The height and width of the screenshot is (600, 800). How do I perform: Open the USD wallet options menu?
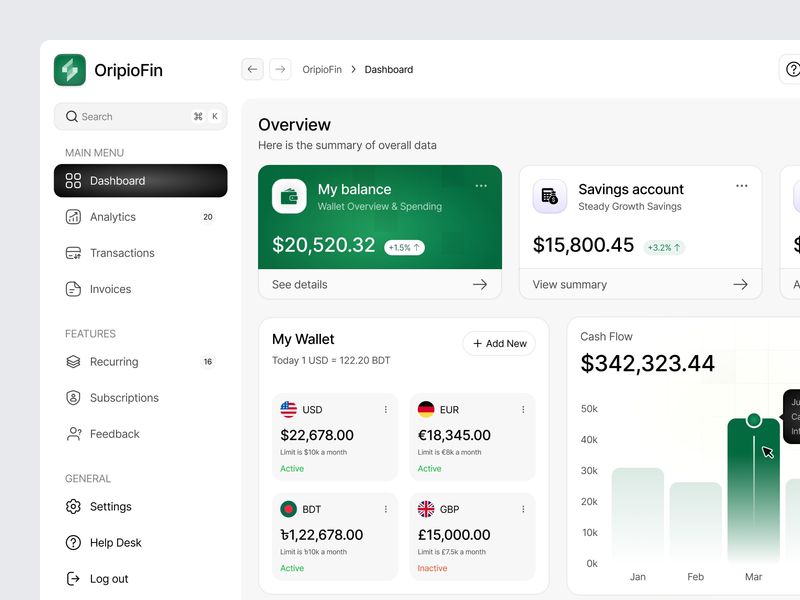pyautogui.click(x=385, y=409)
